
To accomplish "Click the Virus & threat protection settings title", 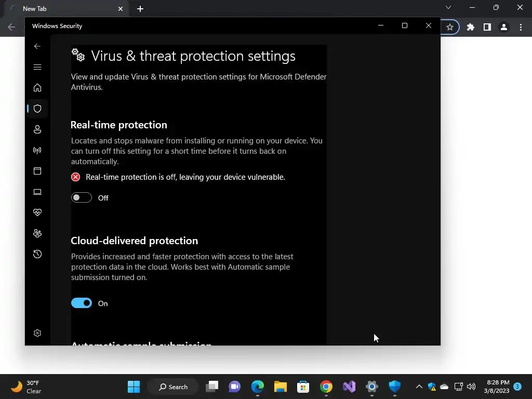I will pyautogui.click(x=193, y=56).
